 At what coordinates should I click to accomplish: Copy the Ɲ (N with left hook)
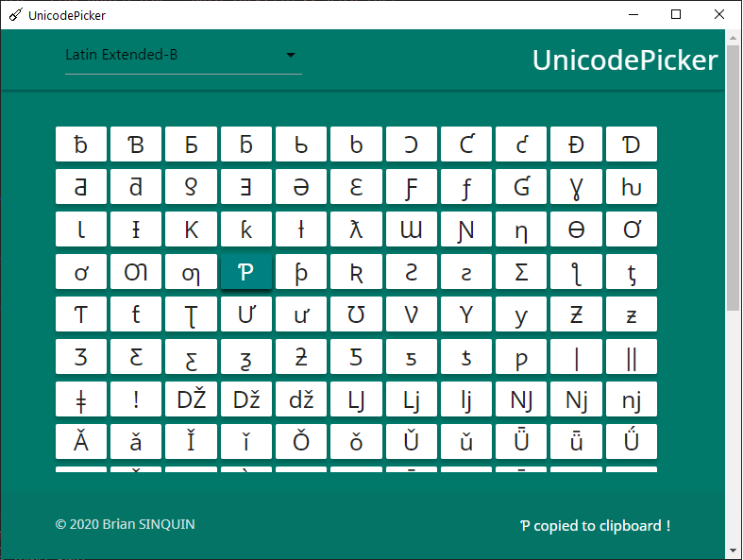466,229
